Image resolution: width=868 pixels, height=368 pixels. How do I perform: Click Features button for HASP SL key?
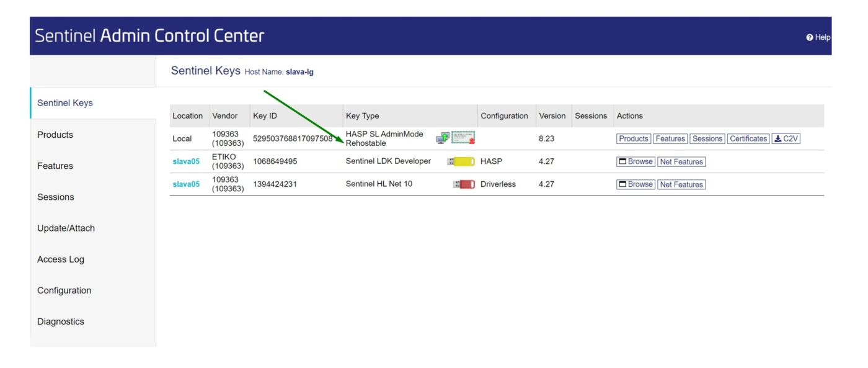point(670,139)
